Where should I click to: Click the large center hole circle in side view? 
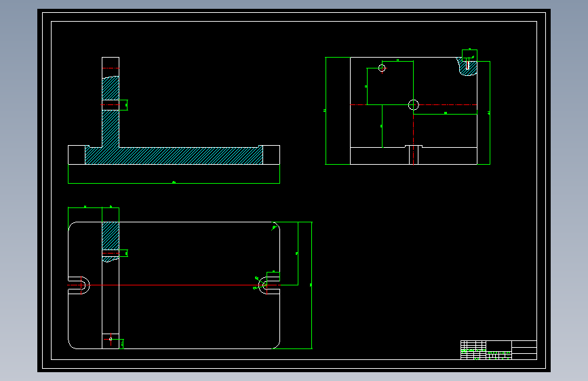coord(413,104)
